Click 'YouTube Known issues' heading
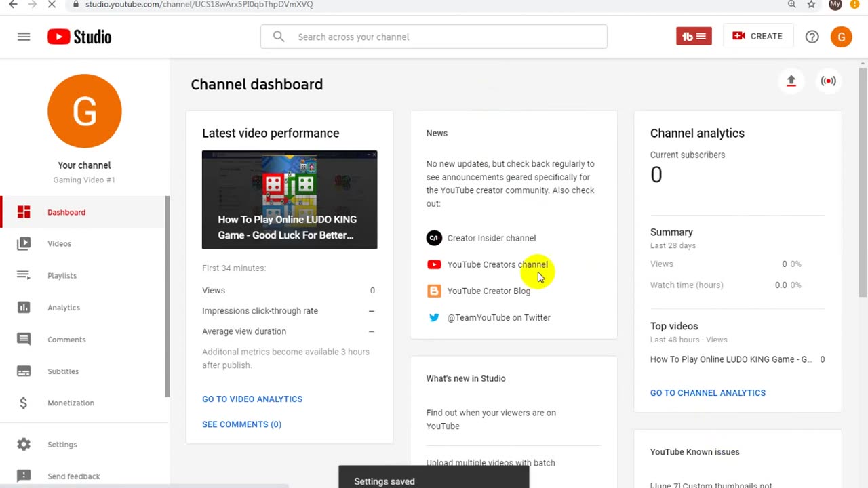The height and width of the screenshot is (488, 868). click(695, 452)
